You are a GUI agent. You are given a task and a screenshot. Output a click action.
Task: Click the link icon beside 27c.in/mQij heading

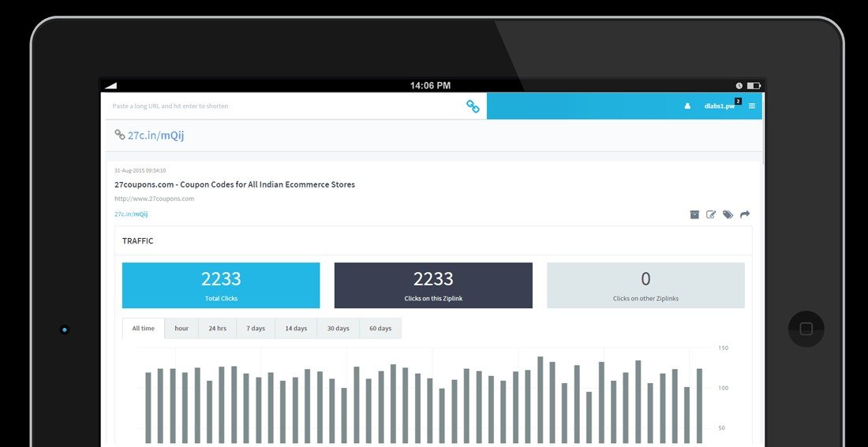click(x=120, y=135)
